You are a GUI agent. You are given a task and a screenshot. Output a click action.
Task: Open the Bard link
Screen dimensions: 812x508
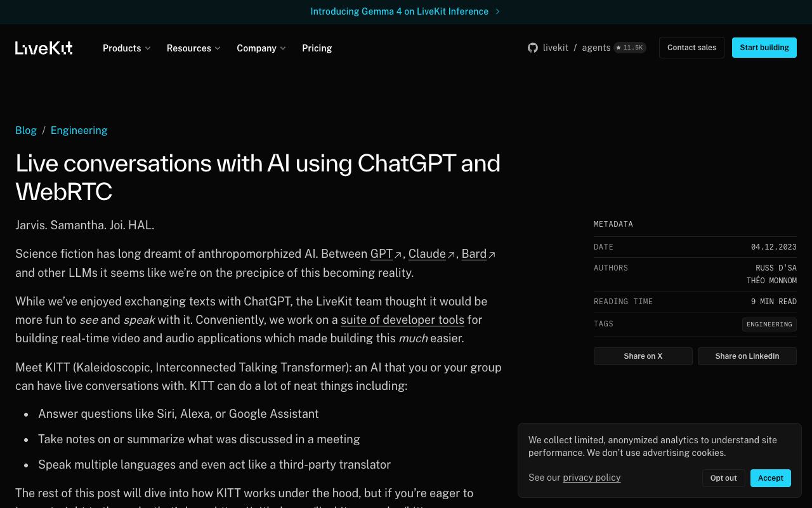point(474,254)
